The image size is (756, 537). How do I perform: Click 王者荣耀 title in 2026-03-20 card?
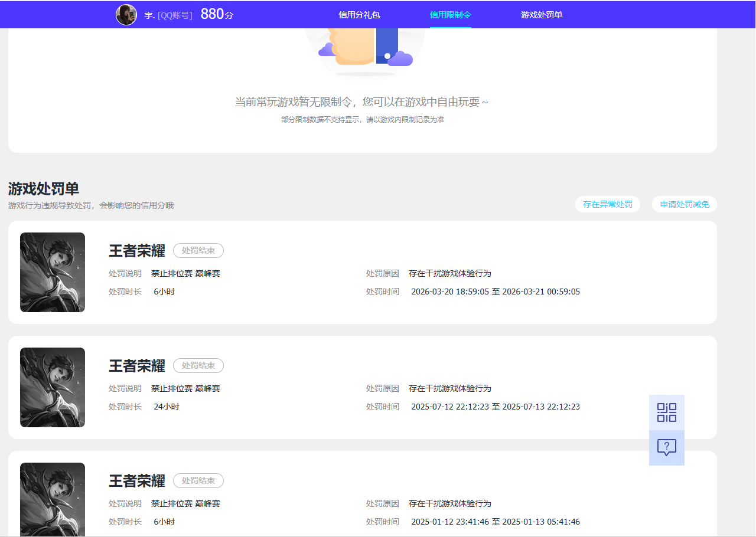click(x=137, y=251)
